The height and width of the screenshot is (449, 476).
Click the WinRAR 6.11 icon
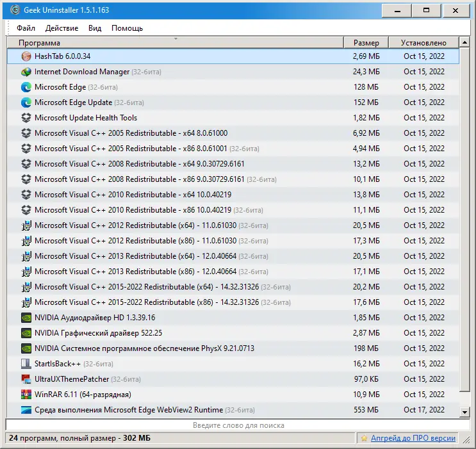pyautogui.click(x=26, y=395)
